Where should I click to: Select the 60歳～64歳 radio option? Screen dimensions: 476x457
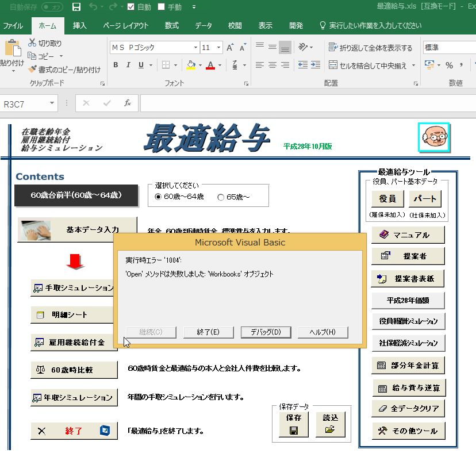(158, 197)
